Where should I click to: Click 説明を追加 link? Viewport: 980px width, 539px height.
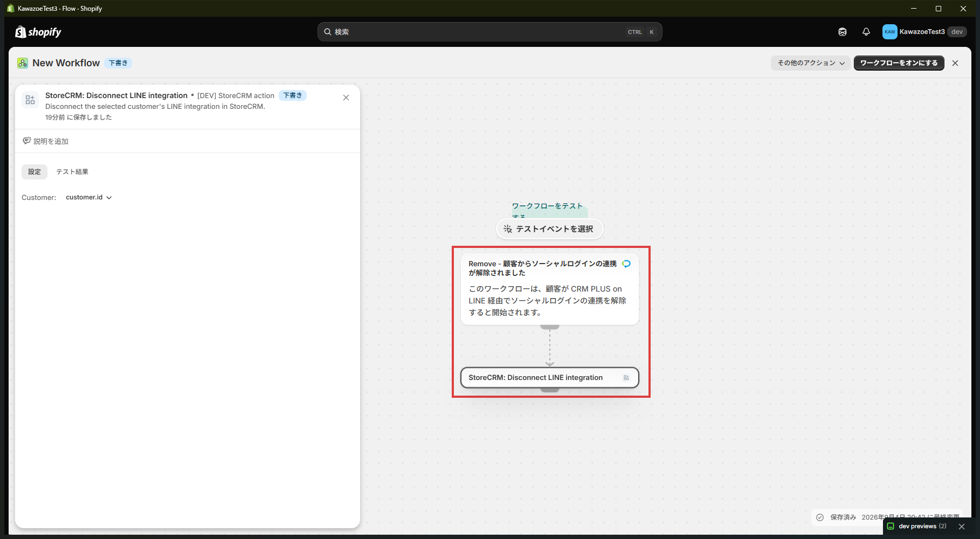point(51,141)
